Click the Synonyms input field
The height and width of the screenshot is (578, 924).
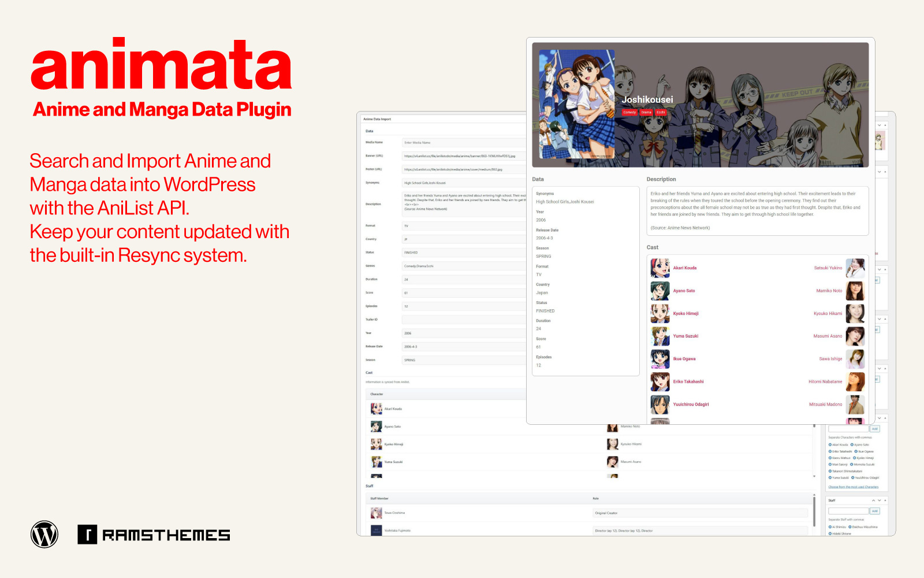pyautogui.click(x=464, y=183)
